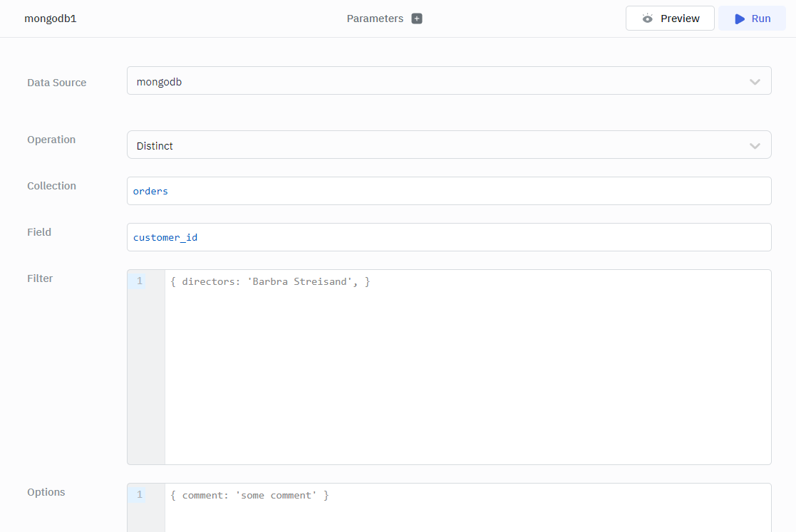Image resolution: width=796 pixels, height=532 pixels.
Task: Click the Data Source label
Action: coord(56,83)
